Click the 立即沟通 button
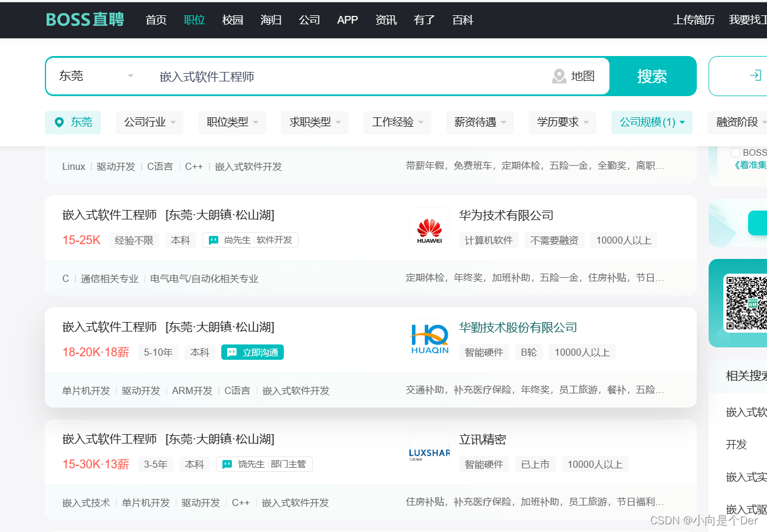The width and height of the screenshot is (767, 532). (253, 352)
